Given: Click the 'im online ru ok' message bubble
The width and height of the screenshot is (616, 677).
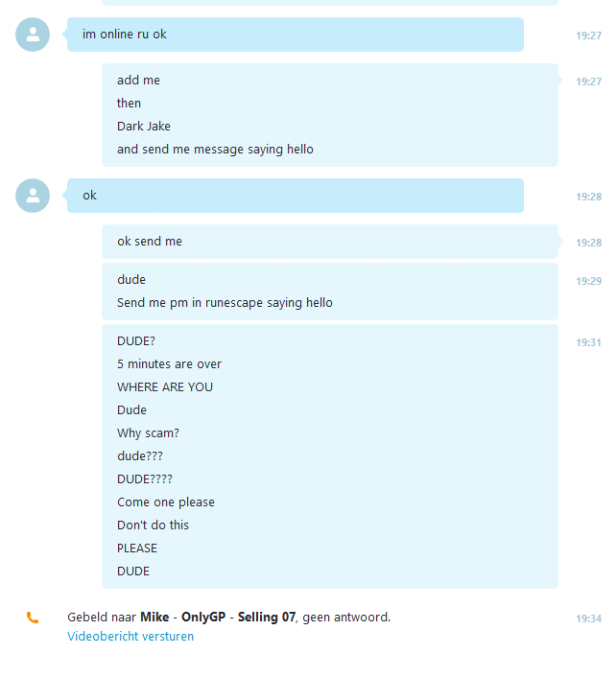Looking at the screenshot, I should pos(296,35).
